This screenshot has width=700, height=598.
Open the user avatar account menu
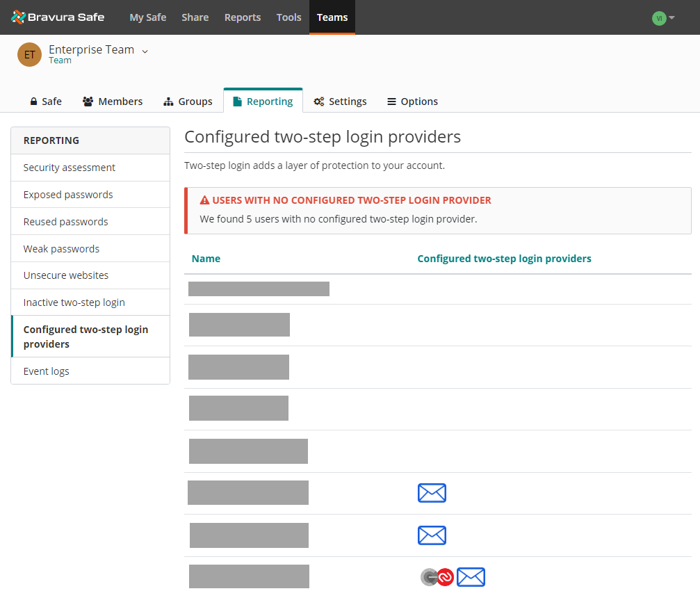click(663, 18)
